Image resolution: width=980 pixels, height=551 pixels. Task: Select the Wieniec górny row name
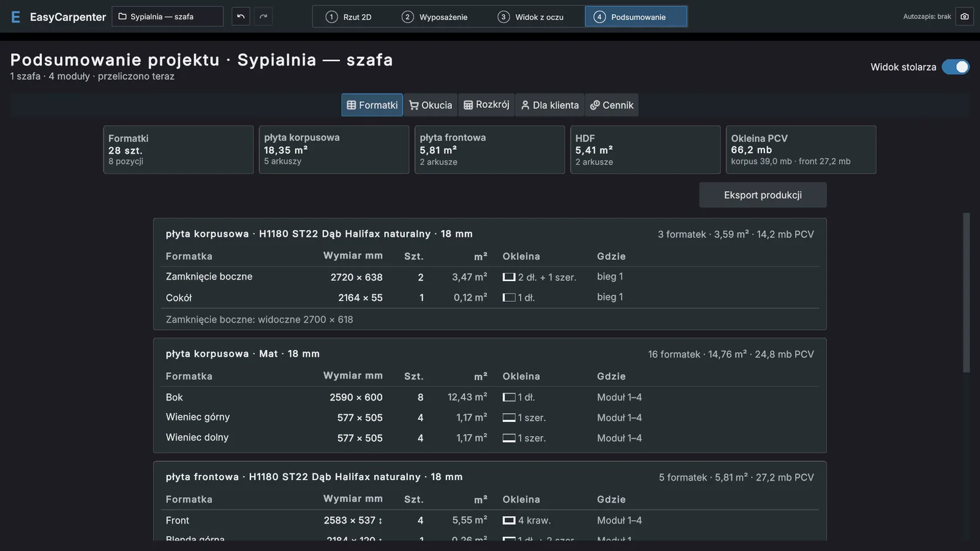pos(198,417)
